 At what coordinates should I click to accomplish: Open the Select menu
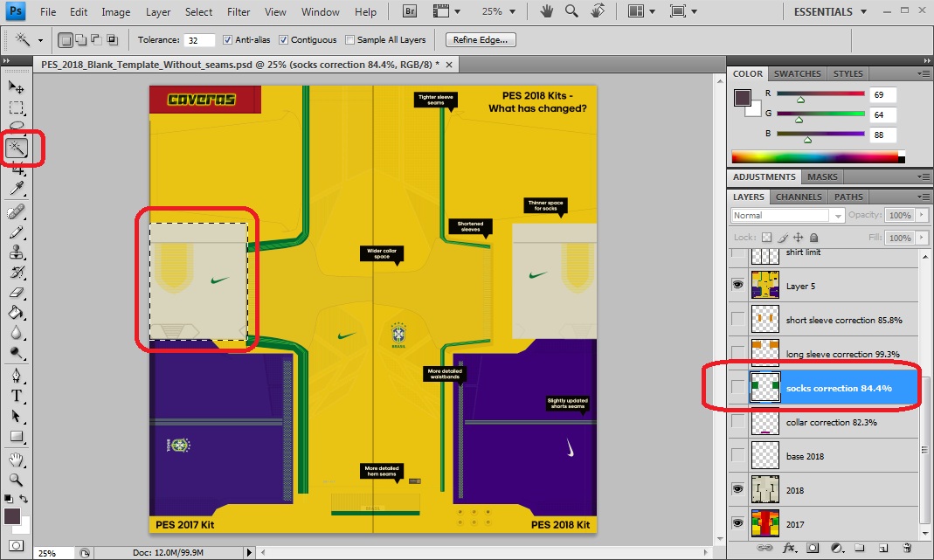pos(198,12)
